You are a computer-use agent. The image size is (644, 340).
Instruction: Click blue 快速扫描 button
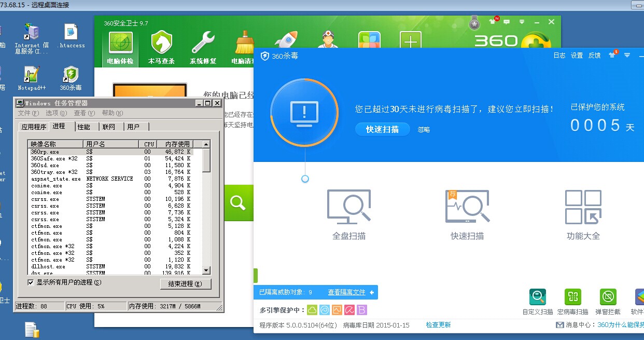383,129
